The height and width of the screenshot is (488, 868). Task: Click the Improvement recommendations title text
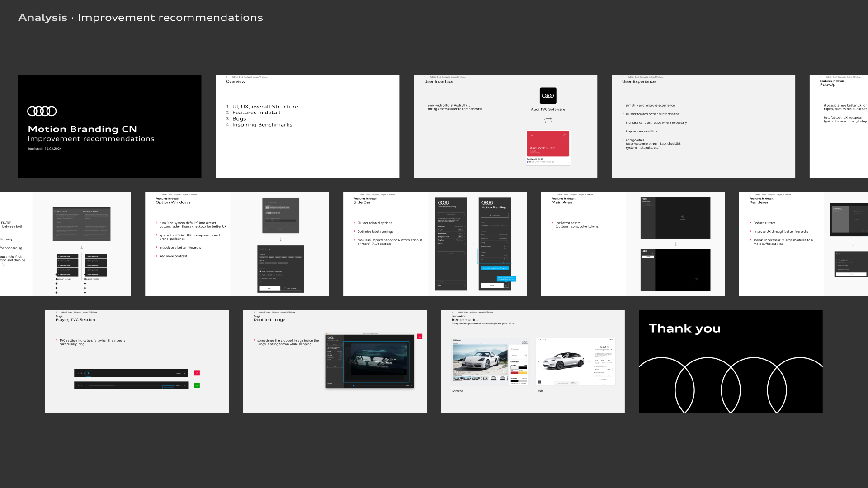coord(170,18)
